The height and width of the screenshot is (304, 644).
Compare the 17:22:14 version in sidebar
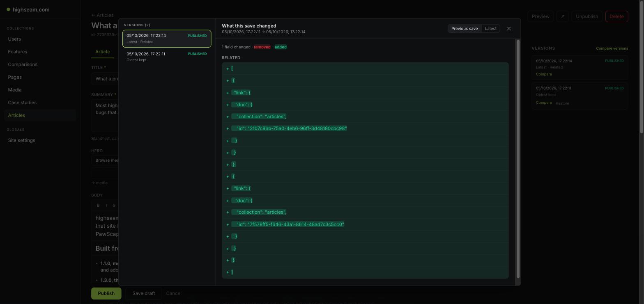(x=544, y=74)
